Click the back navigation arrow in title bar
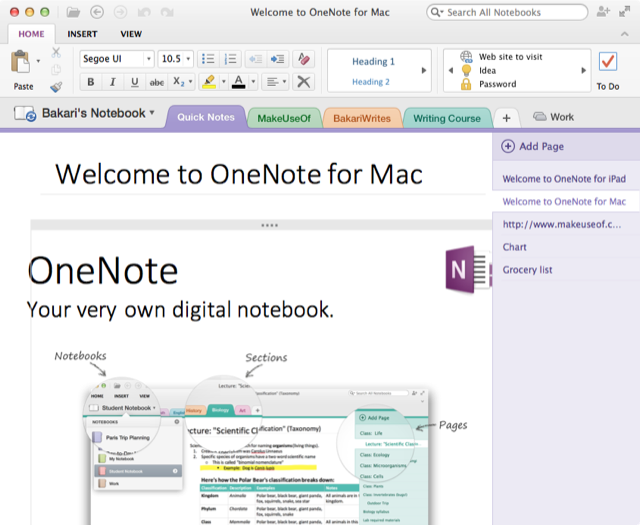Viewport: 640px width, 525px height. click(x=96, y=12)
